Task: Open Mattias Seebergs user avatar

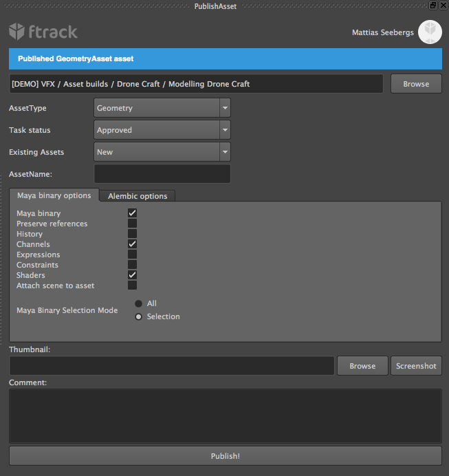Action: click(430, 32)
